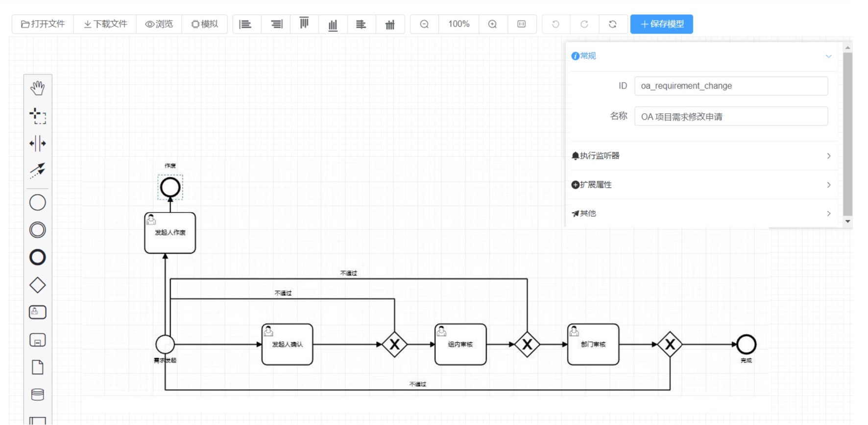
Task: Select the 发起人作废 task node
Action: (x=170, y=233)
